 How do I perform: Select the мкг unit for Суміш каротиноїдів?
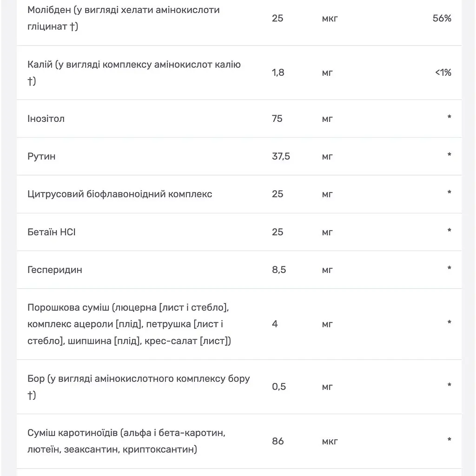point(330,442)
